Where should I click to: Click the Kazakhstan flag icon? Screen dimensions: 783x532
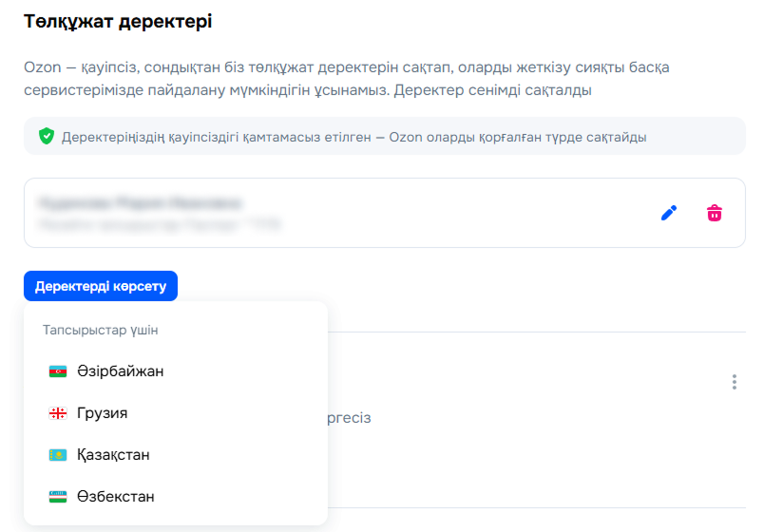[x=58, y=455]
